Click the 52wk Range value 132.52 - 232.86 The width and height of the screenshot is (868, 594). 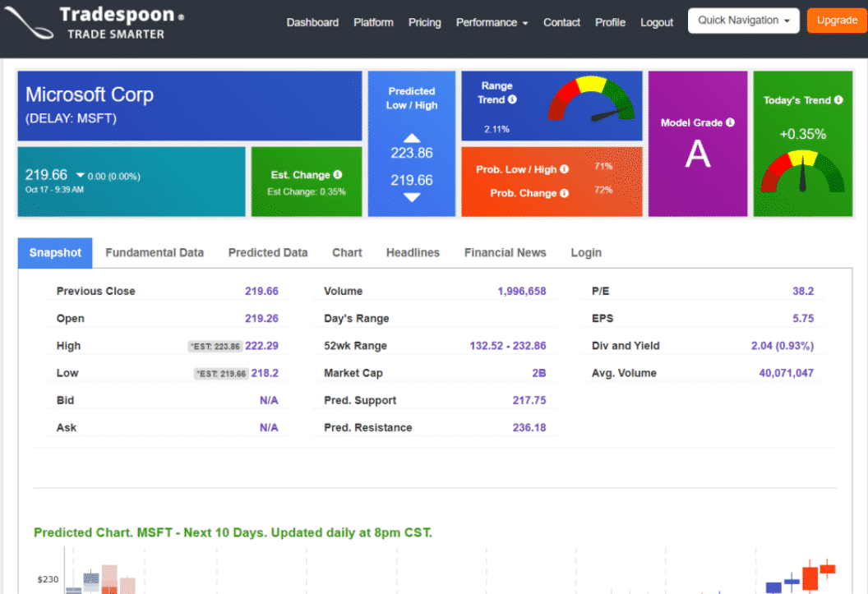pyautogui.click(x=508, y=346)
